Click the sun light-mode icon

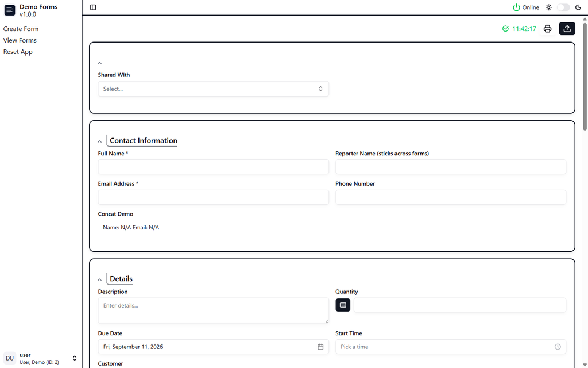click(x=548, y=7)
